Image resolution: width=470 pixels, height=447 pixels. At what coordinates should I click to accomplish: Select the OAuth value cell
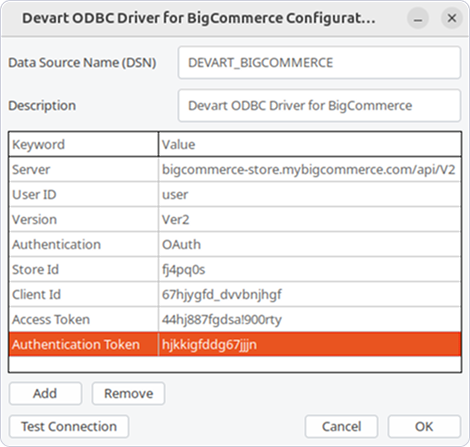click(x=310, y=245)
